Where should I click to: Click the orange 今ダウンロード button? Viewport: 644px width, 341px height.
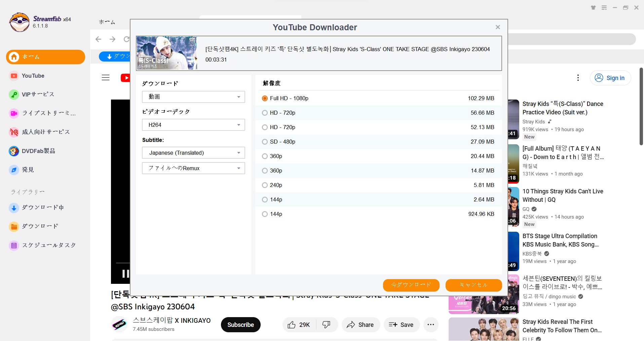411,285
